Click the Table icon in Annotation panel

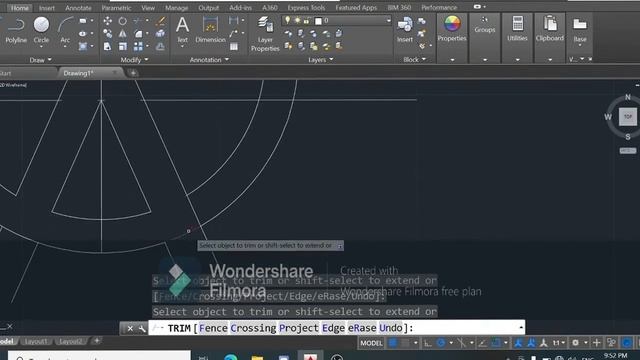click(234, 47)
